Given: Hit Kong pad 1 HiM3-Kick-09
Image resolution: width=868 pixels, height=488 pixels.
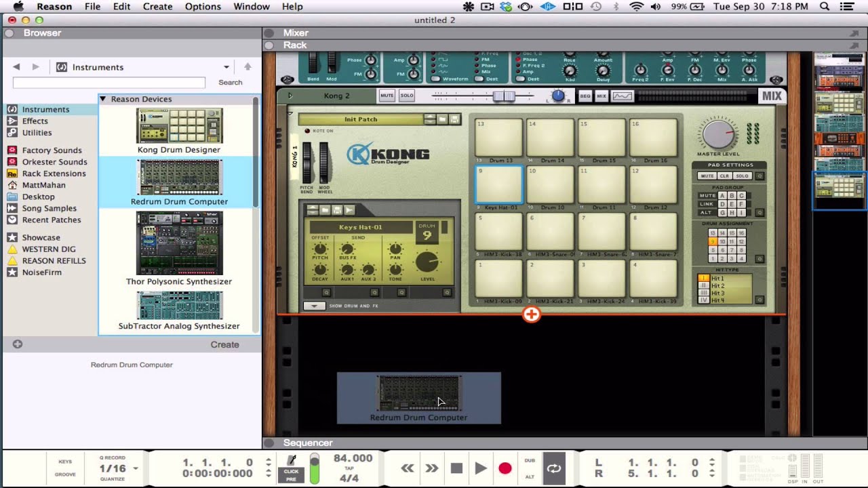Looking at the screenshot, I should pos(499,278).
